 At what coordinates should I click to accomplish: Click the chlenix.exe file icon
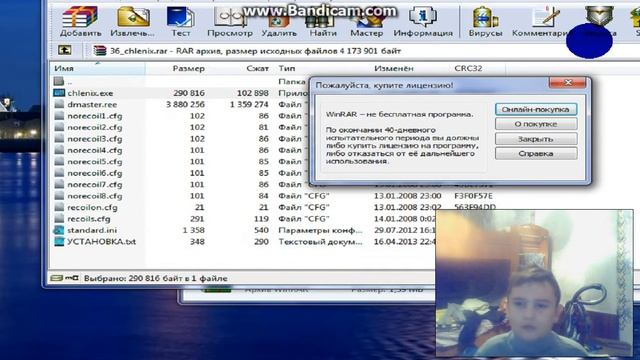[x=59, y=93]
